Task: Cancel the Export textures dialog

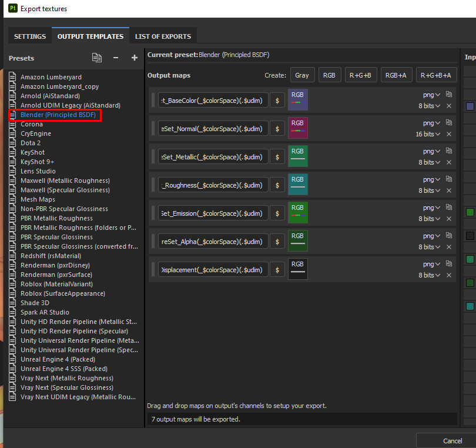Action: pyautogui.click(x=452, y=441)
